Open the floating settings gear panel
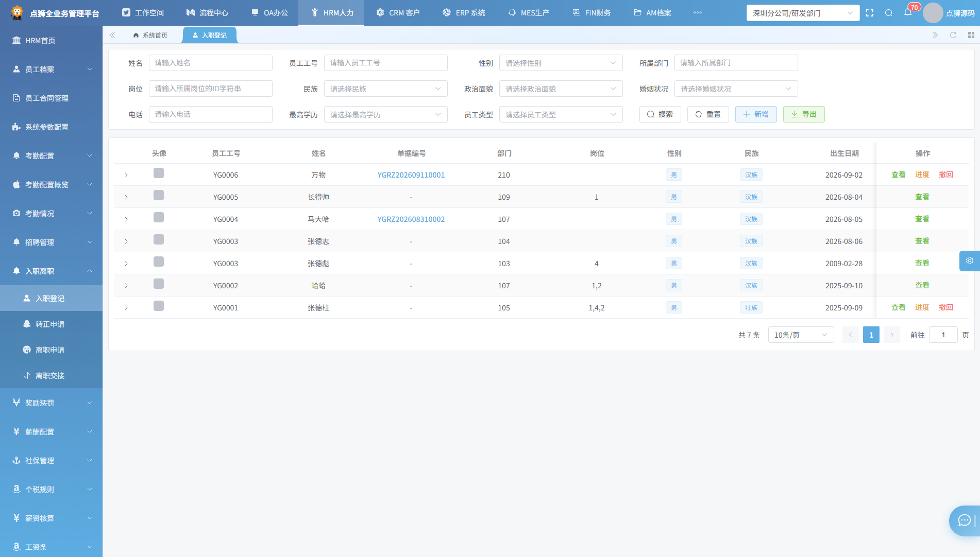The width and height of the screenshot is (980, 557). (970, 260)
